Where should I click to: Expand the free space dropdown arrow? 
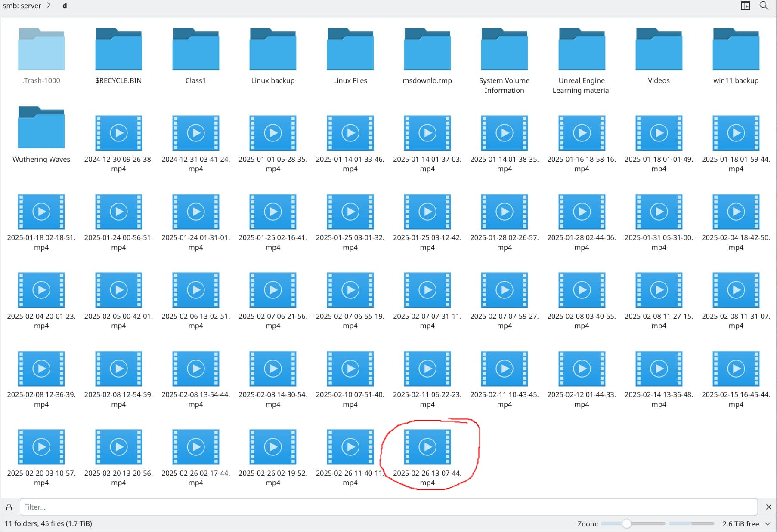point(768,523)
